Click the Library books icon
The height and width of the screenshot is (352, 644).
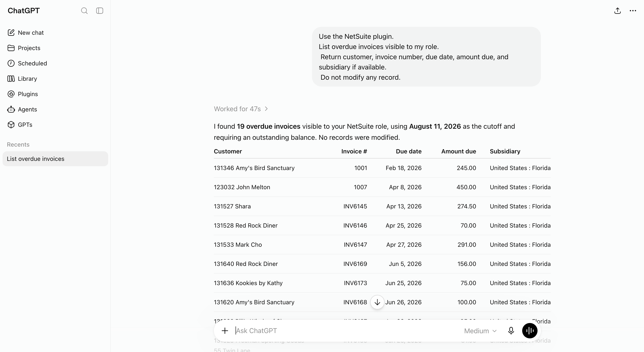click(x=11, y=79)
